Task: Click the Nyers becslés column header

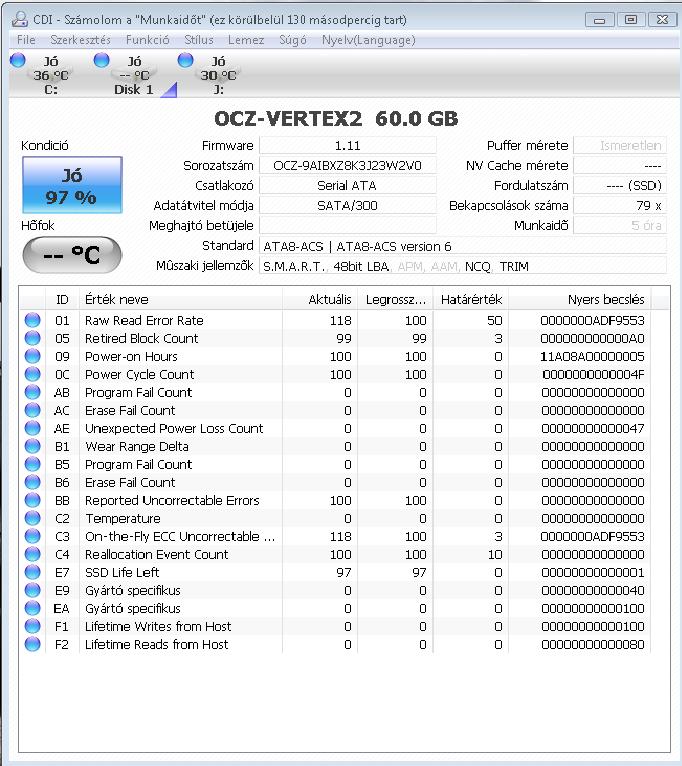Action: [x=579, y=299]
